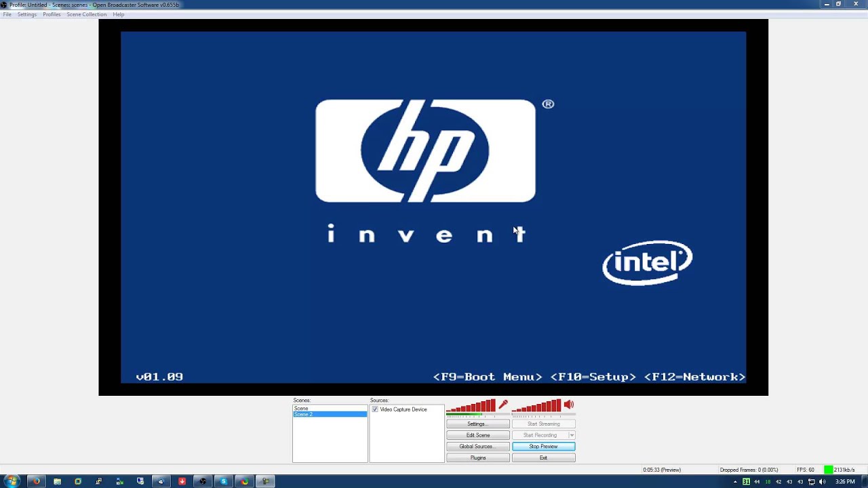Adjust the desktop audio volume bar meter
The image size is (868, 488).
point(536,407)
